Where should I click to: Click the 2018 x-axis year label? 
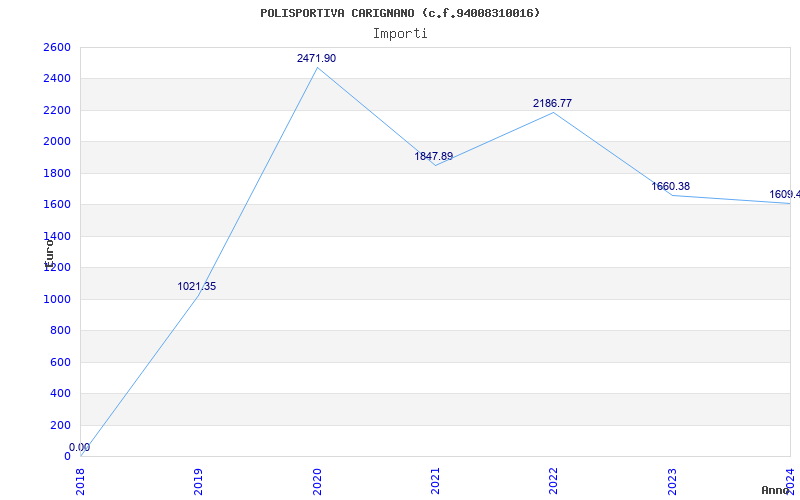[x=81, y=482]
